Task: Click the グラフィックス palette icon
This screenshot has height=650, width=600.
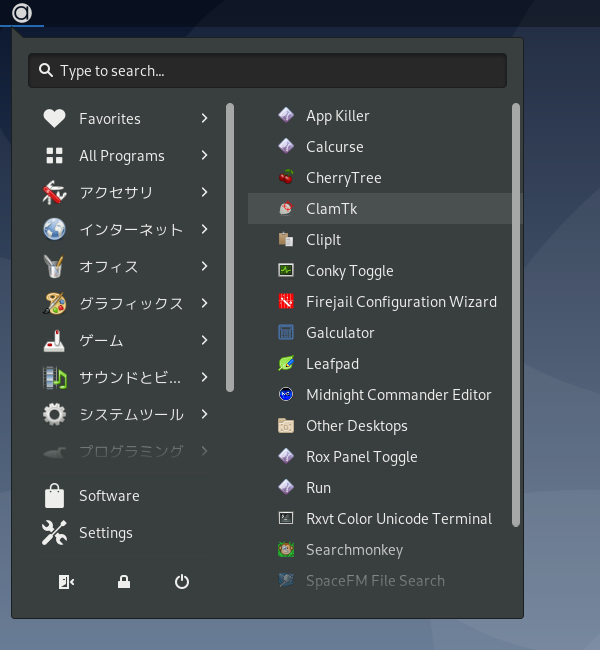Action: coord(54,303)
